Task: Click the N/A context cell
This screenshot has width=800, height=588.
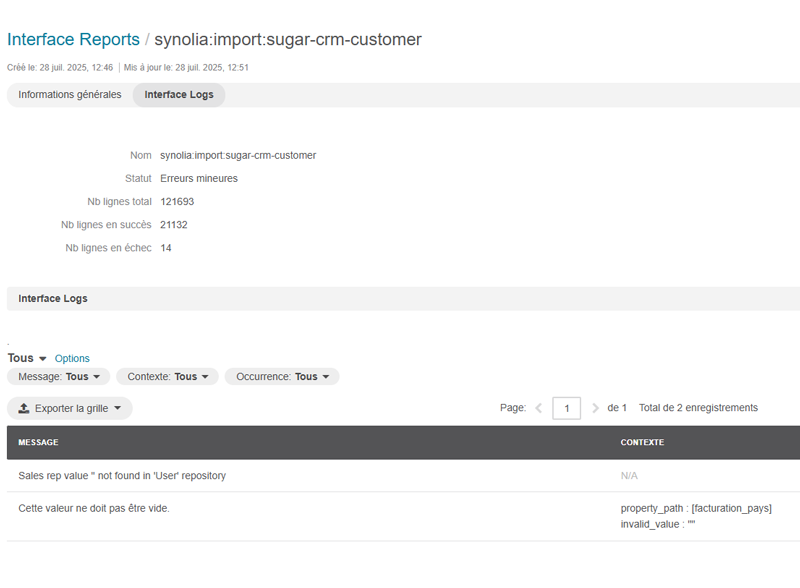Action: [x=629, y=476]
